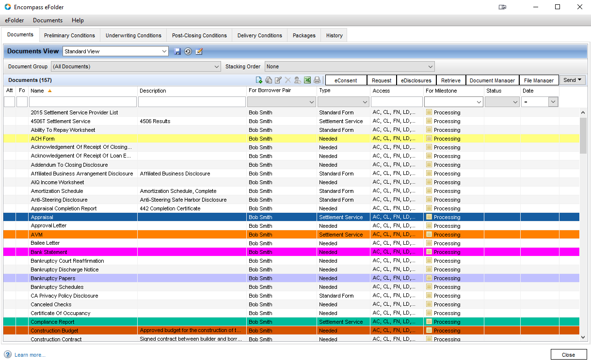Expand the Standard View dropdown
Viewport: 591px width, 364px height.
coord(164,51)
